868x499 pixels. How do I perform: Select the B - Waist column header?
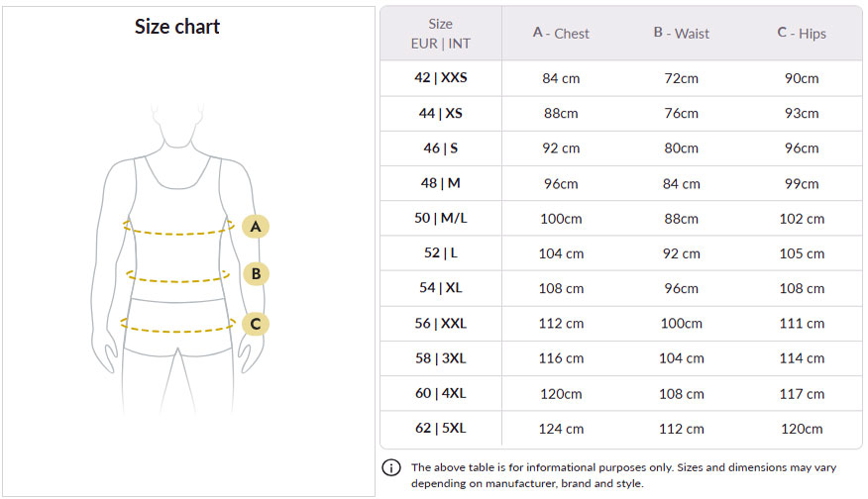tap(681, 34)
